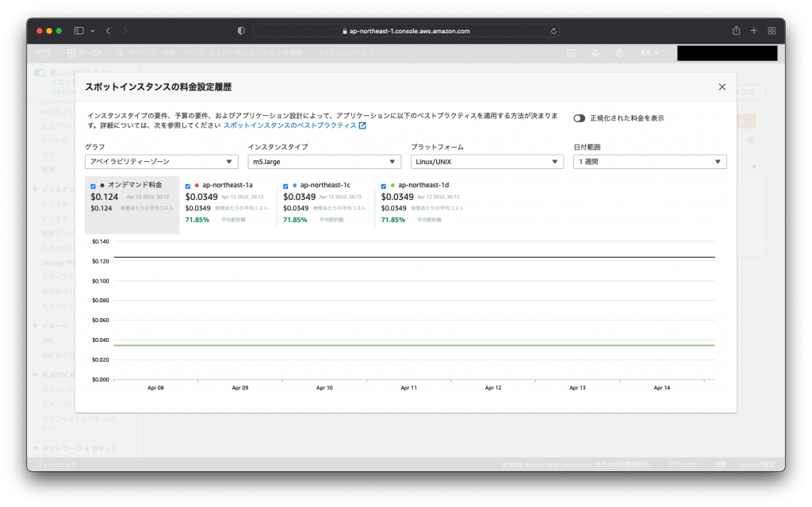Uncheck the ap-northeast-1a checkbox
The height and width of the screenshot is (507, 812).
coord(188,186)
